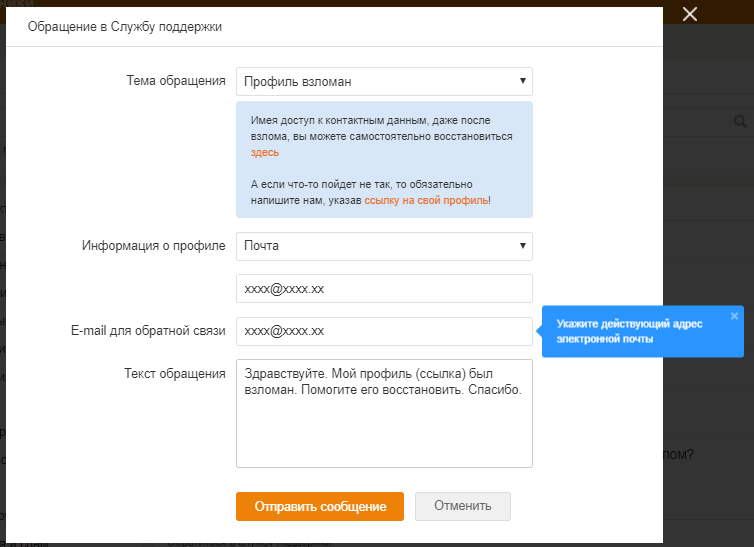The width and height of the screenshot is (754, 547).
Task: Dismiss the blue email validation tooltip
Action: (734, 316)
